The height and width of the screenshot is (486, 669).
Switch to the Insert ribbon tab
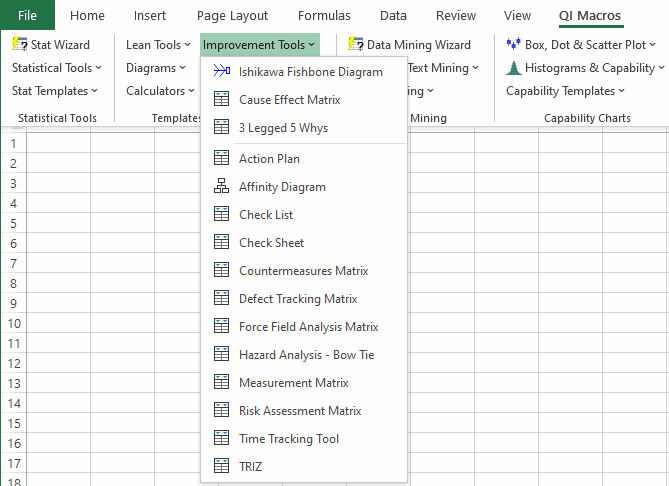click(x=150, y=16)
